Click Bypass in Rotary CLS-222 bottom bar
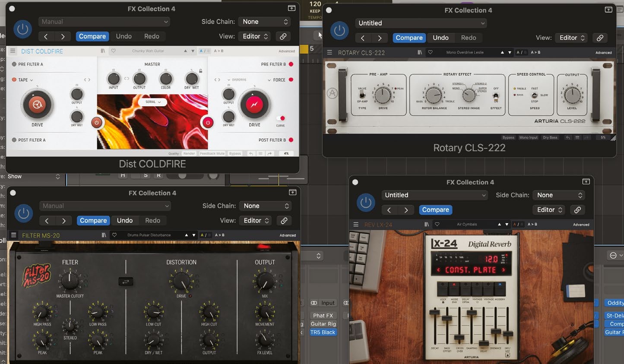Viewport: 624px width, 364px height. click(508, 137)
